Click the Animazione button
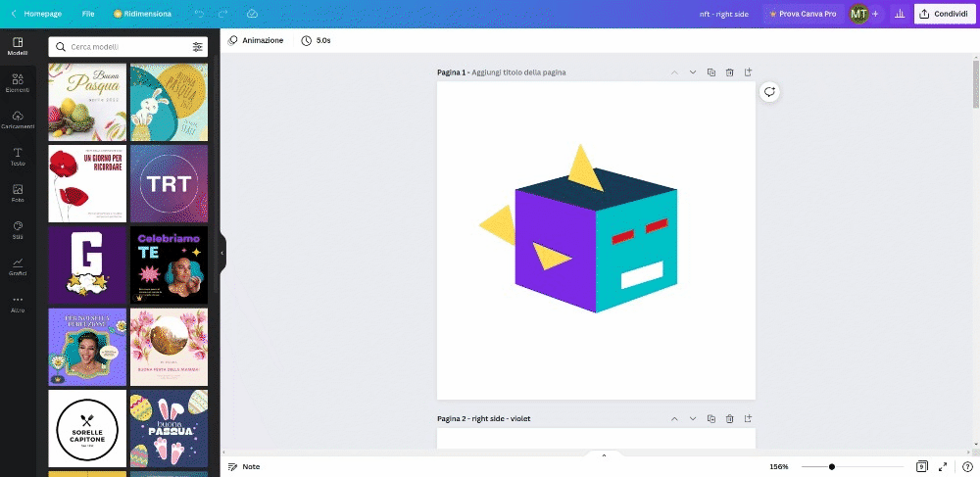The height and width of the screenshot is (477, 980). [x=256, y=41]
